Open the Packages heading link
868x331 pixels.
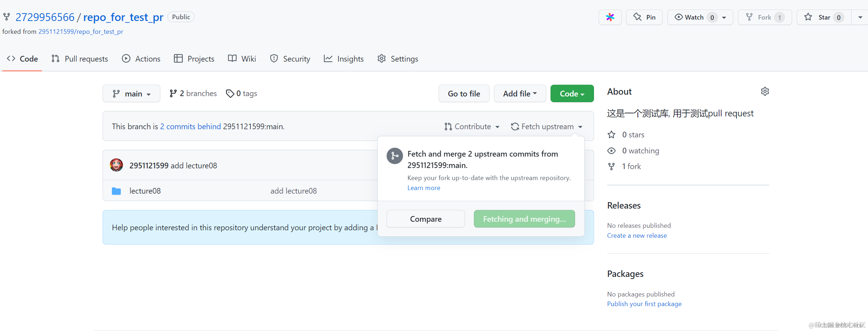tap(625, 274)
